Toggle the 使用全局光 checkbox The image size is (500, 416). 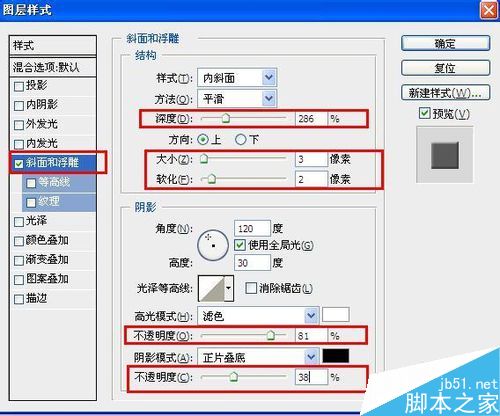240,245
